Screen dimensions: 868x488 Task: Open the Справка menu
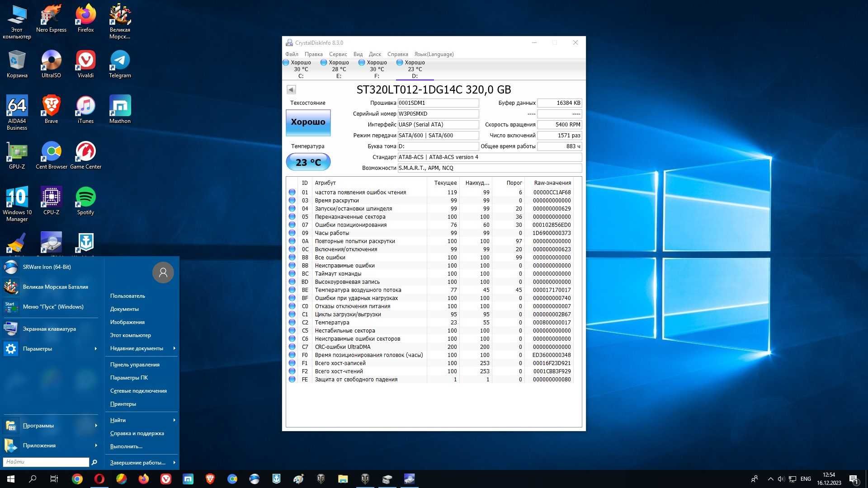click(x=397, y=54)
